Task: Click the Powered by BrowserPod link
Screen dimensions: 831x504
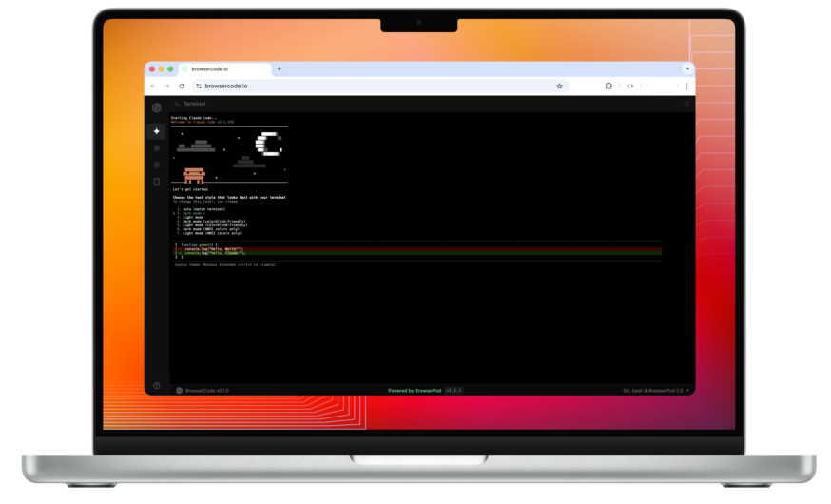Action: [x=415, y=391]
